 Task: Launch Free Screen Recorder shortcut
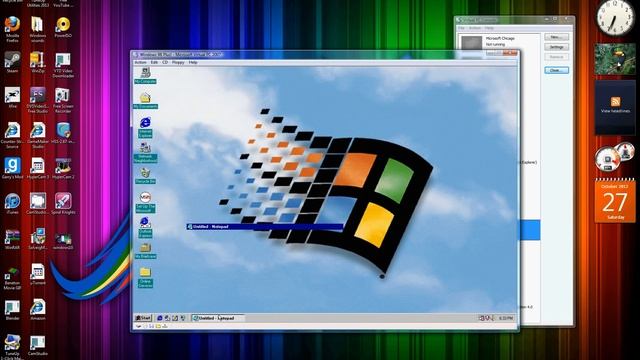point(63,100)
